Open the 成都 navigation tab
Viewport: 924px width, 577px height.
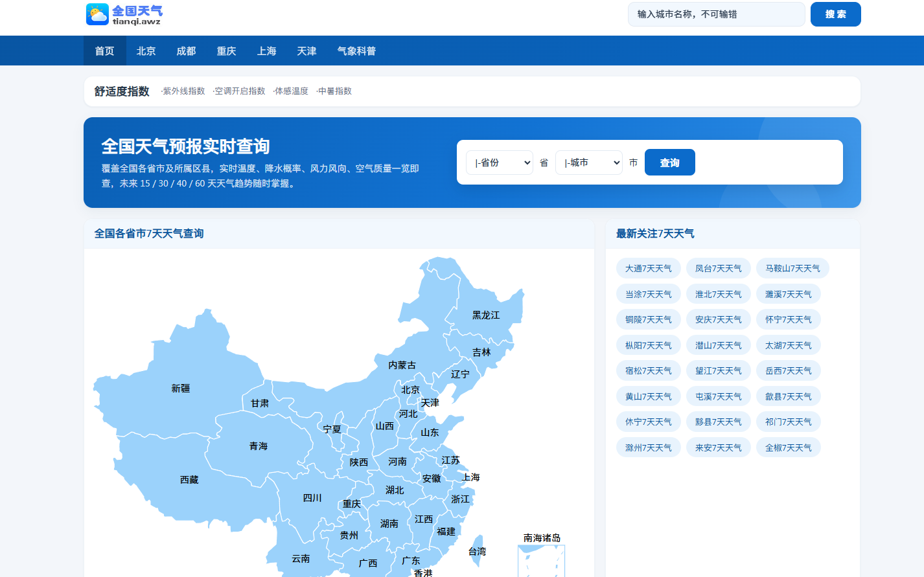coord(186,51)
